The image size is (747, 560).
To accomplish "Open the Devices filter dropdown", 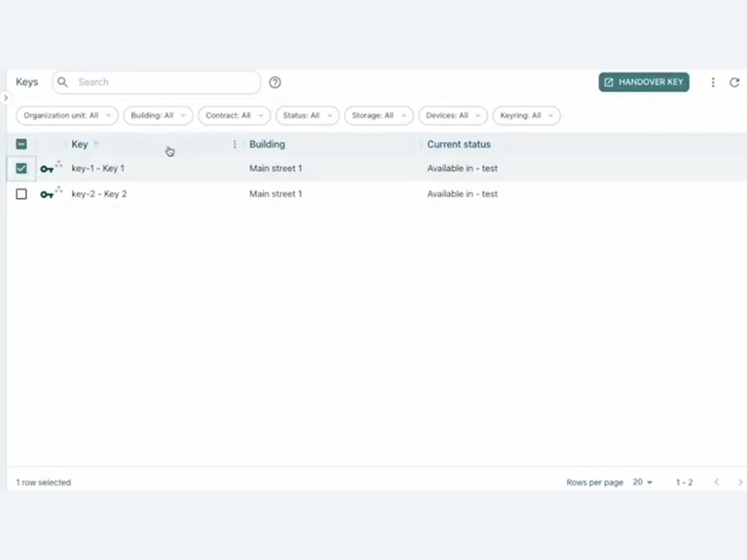I will click(x=453, y=116).
